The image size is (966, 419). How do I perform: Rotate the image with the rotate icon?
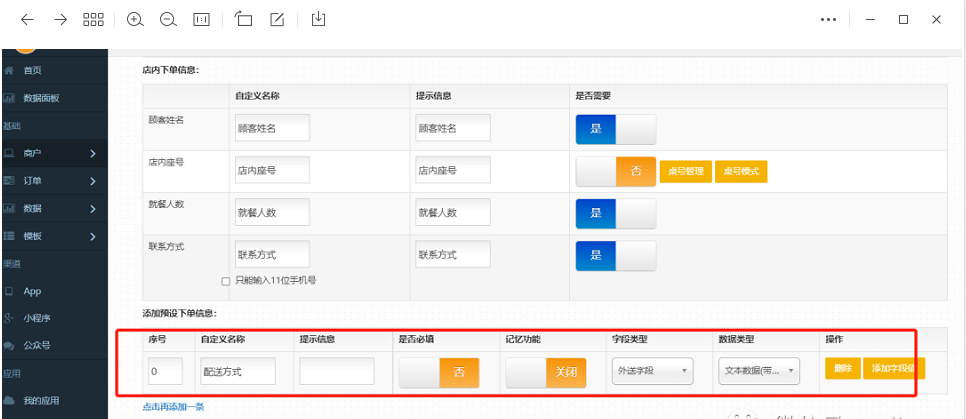point(244,19)
